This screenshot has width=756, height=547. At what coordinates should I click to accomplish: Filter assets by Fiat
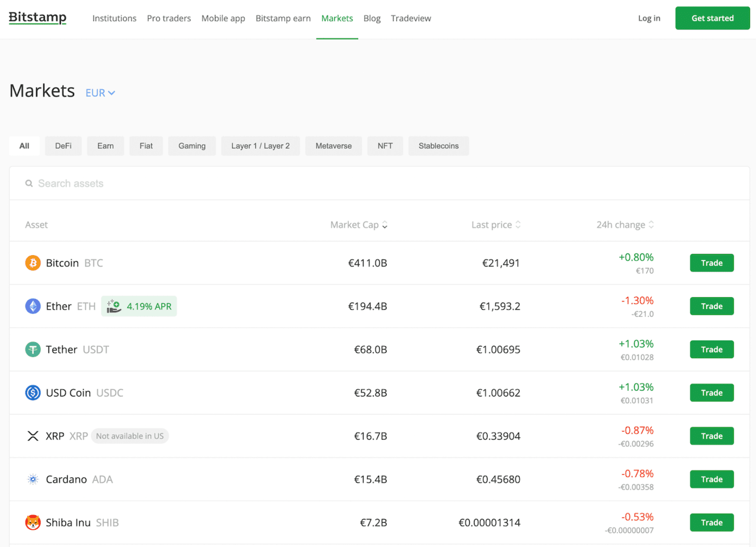tap(146, 146)
